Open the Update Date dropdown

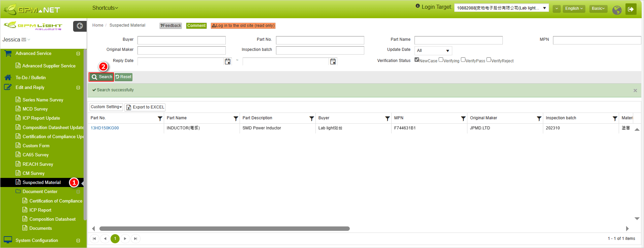(x=433, y=51)
